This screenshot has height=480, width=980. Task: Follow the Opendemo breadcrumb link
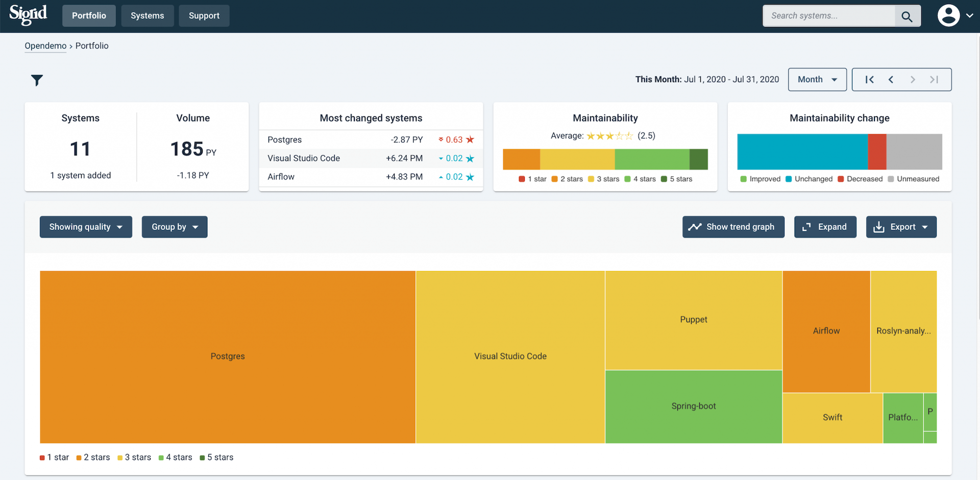45,46
